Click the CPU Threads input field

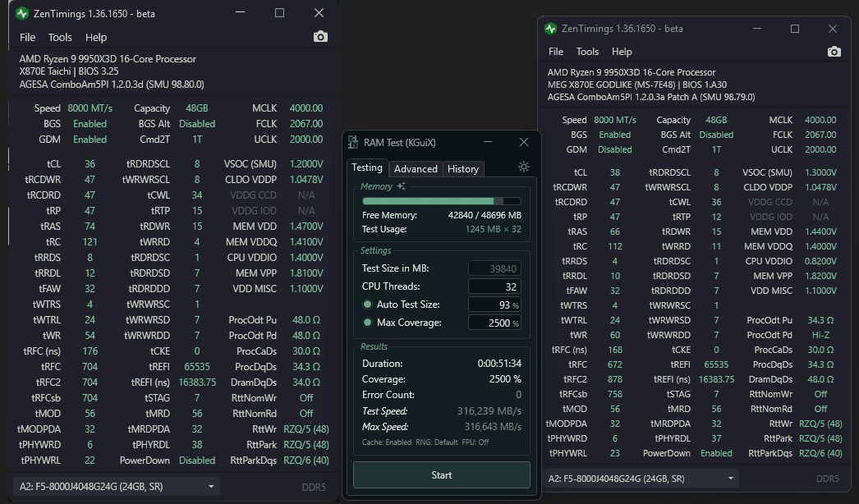click(494, 286)
